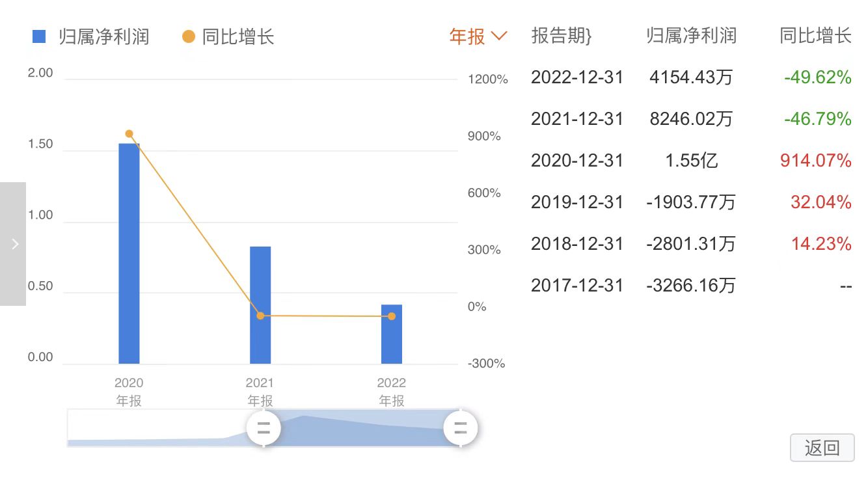Open the 年报 report type dropdown

click(x=478, y=36)
